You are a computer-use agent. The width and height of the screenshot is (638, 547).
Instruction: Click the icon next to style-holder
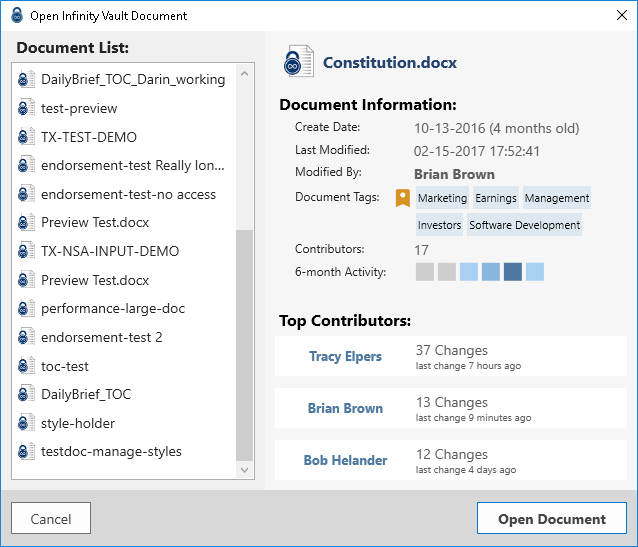click(27, 423)
